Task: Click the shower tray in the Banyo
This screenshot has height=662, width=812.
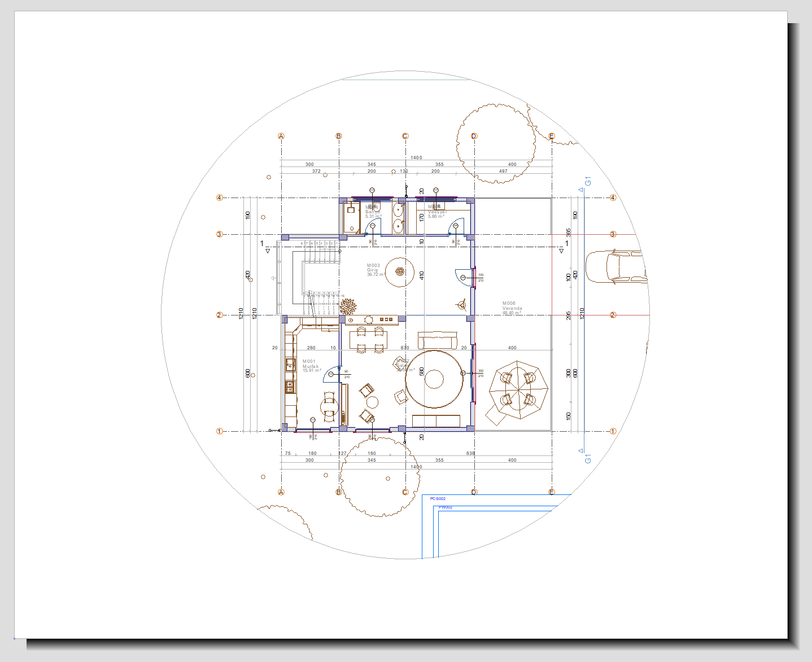Action: coord(352,218)
